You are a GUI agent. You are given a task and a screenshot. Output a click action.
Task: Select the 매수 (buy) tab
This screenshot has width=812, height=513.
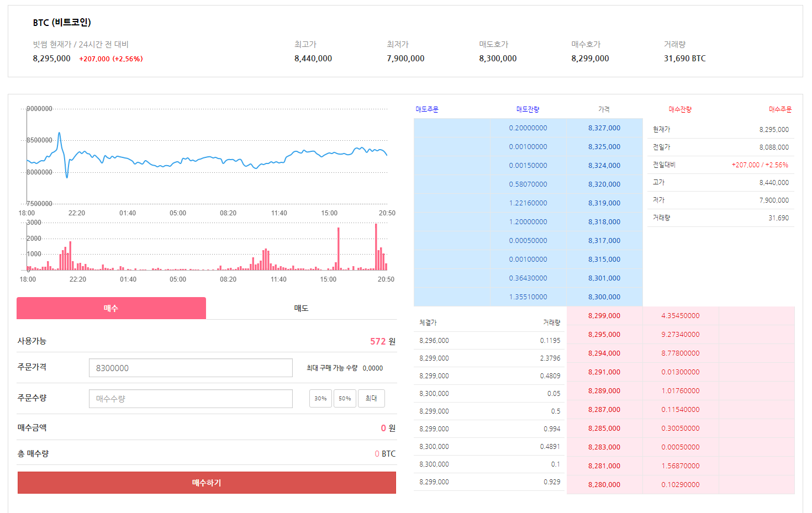coord(110,308)
